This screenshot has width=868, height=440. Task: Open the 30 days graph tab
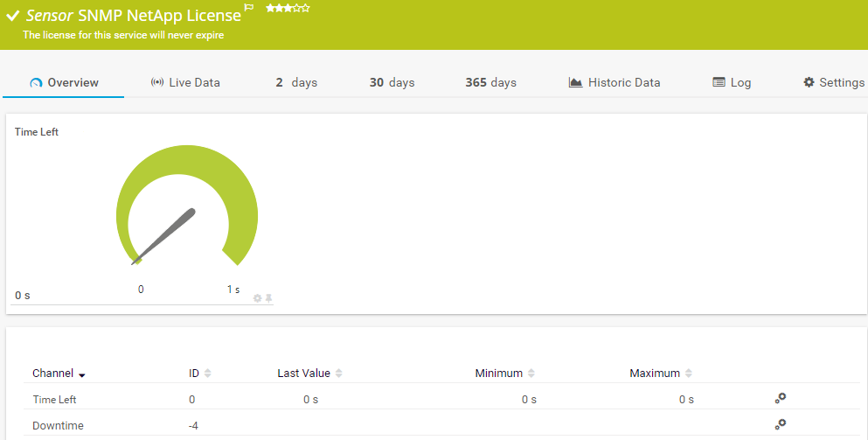tap(392, 82)
